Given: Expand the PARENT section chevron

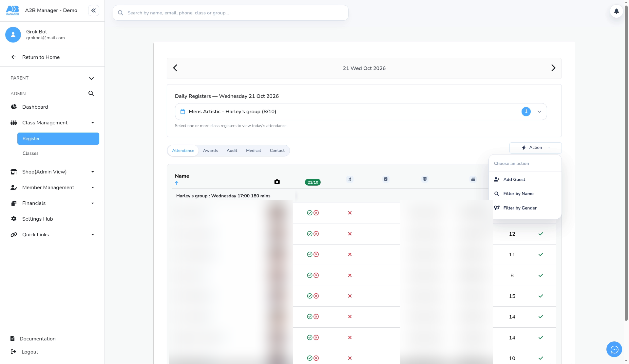Looking at the screenshot, I should tap(91, 78).
